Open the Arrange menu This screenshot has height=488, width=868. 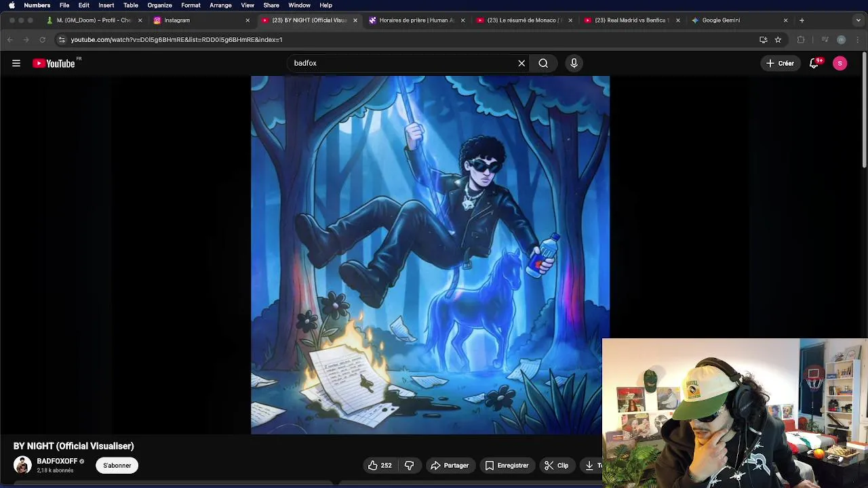tap(220, 5)
